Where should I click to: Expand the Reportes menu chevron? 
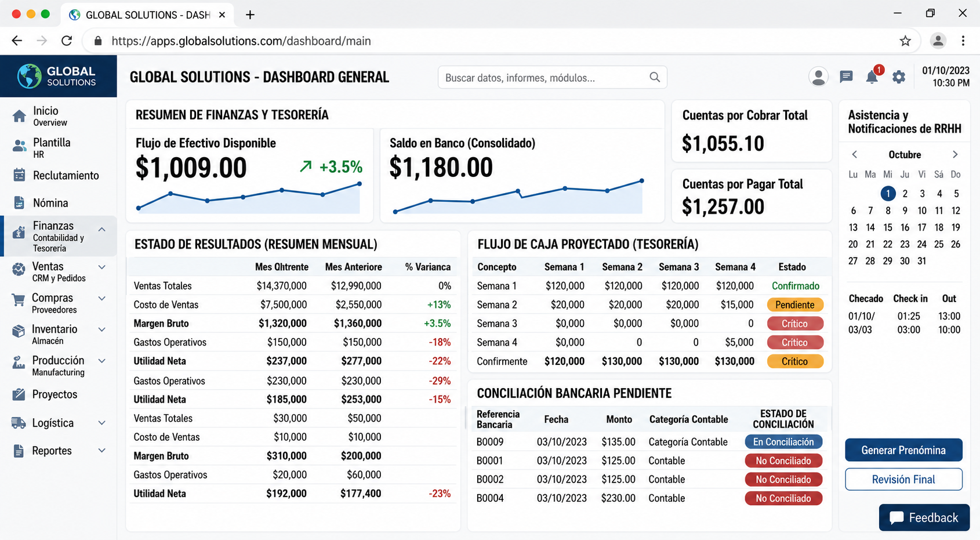pyautogui.click(x=102, y=450)
